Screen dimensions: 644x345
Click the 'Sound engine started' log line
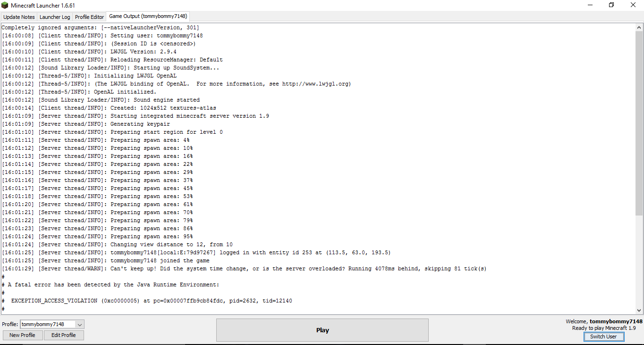tap(101, 100)
